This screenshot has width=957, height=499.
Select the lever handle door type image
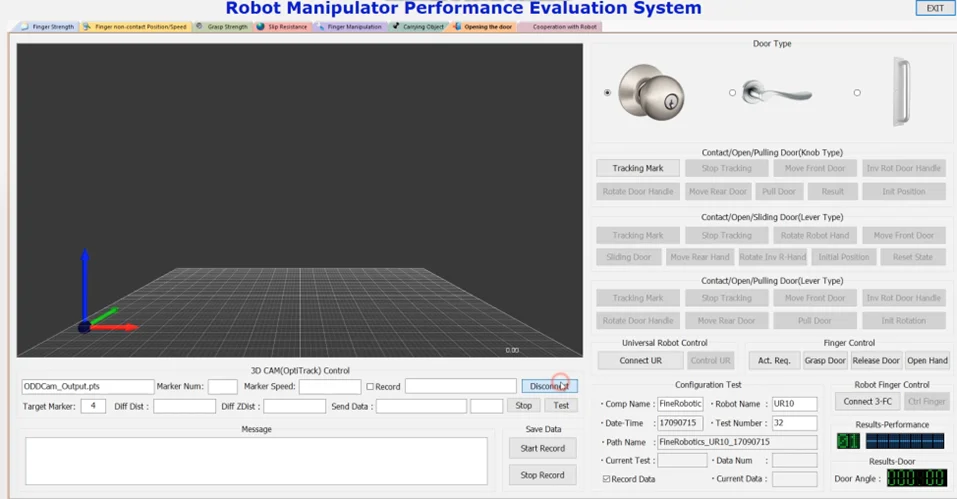tap(777, 93)
